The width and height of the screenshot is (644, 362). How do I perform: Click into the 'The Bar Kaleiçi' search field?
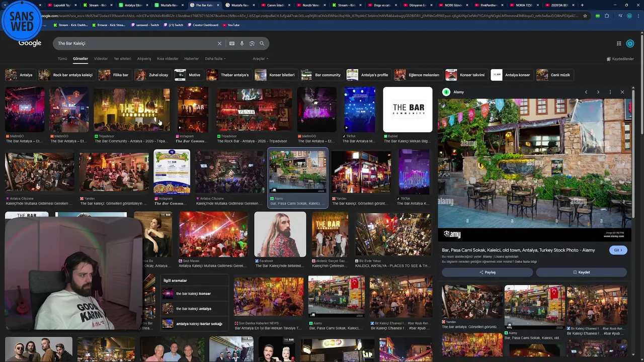tap(136, 43)
